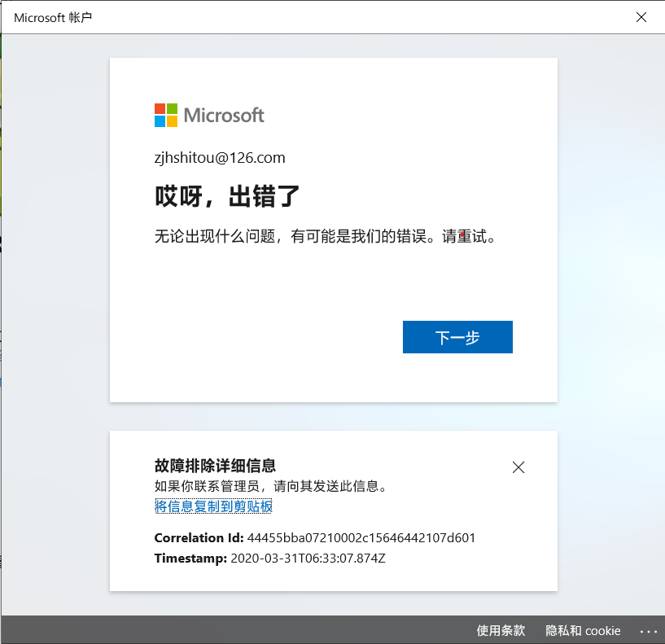This screenshot has width=665, height=644.
Task: Open 隐私和 cookie footer link
Action: 583,630
